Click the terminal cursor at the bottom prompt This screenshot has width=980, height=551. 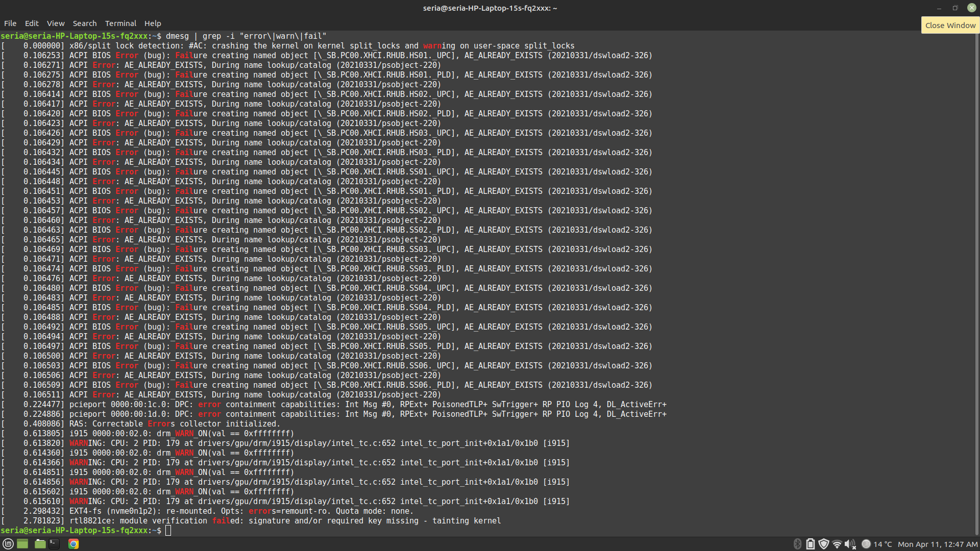coord(168,531)
